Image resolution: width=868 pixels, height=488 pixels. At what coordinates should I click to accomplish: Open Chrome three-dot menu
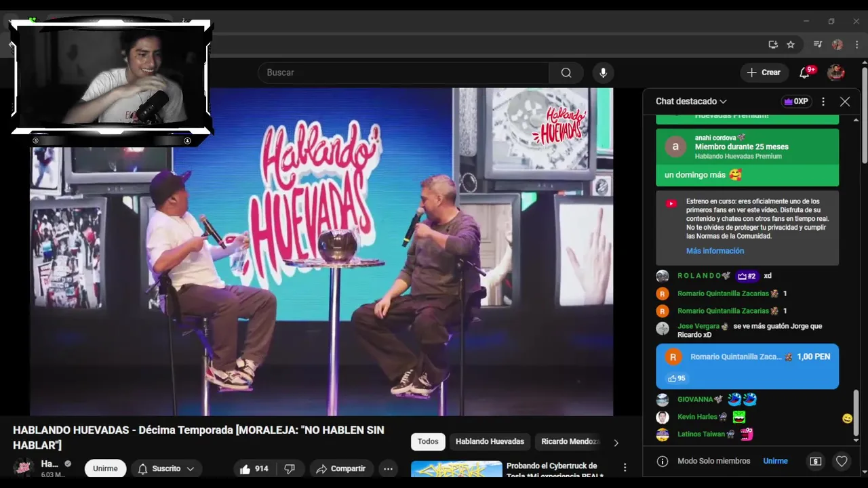(856, 44)
